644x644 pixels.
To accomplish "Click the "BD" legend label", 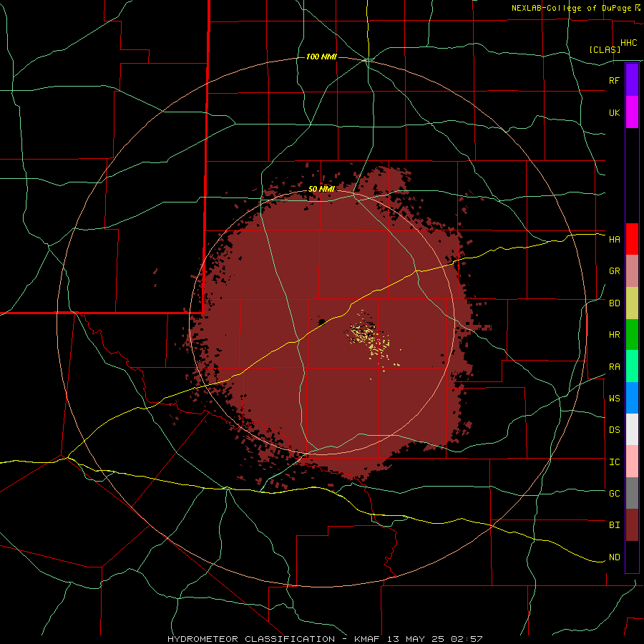I will [x=614, y=303].
